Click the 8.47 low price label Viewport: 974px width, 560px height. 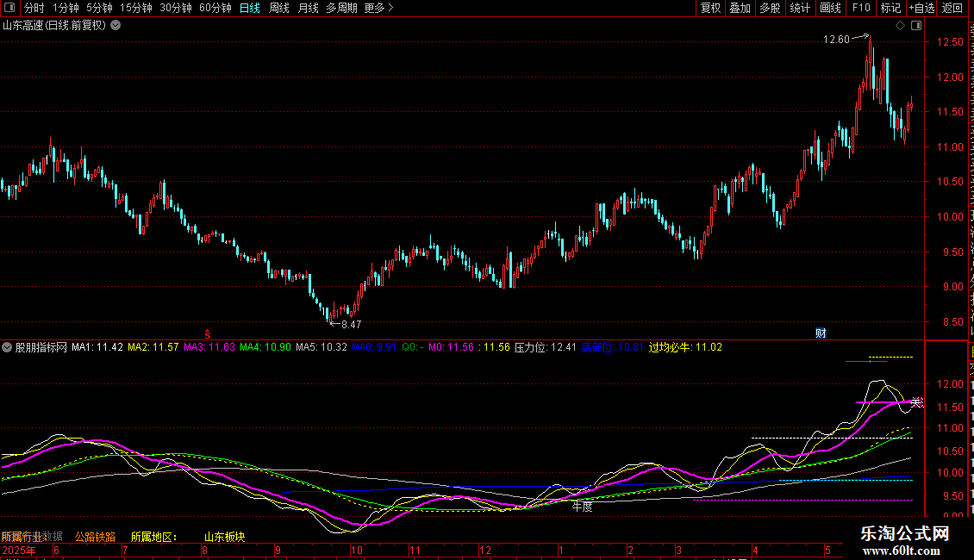coord(351,325)
